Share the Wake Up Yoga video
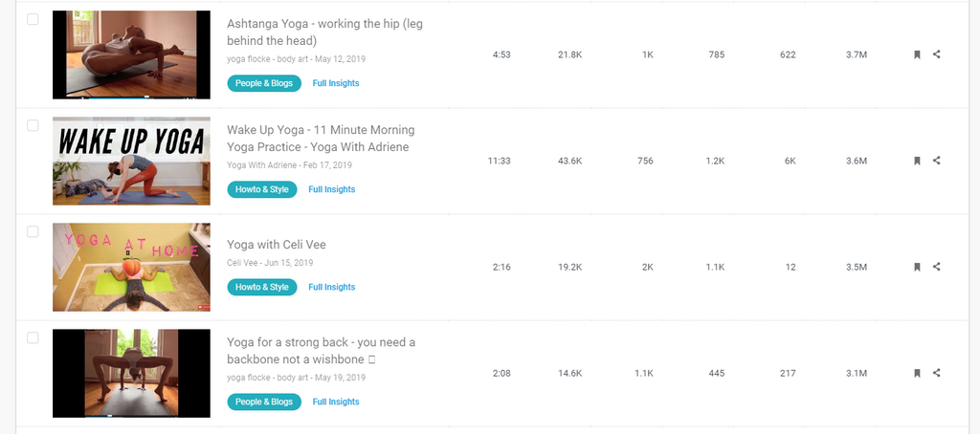980x434 pixels. pos(937,161)
